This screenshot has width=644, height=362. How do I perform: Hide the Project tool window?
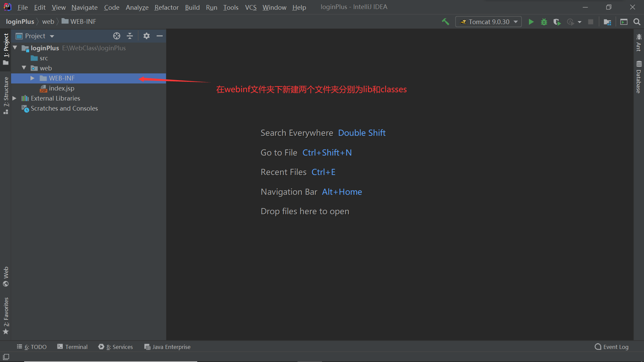pos(160,36)
